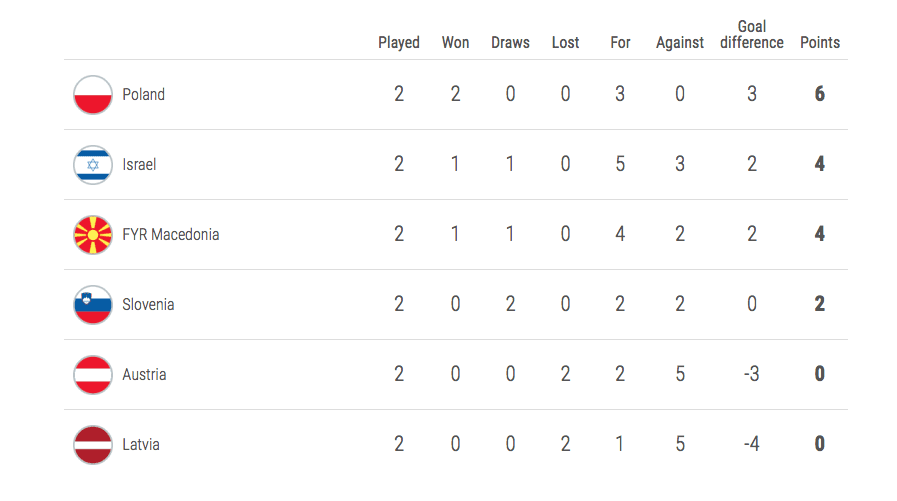This screenshot has width=897, height=501.
Task: Select the Slovenia team name
Action: (x=148, y=305)
